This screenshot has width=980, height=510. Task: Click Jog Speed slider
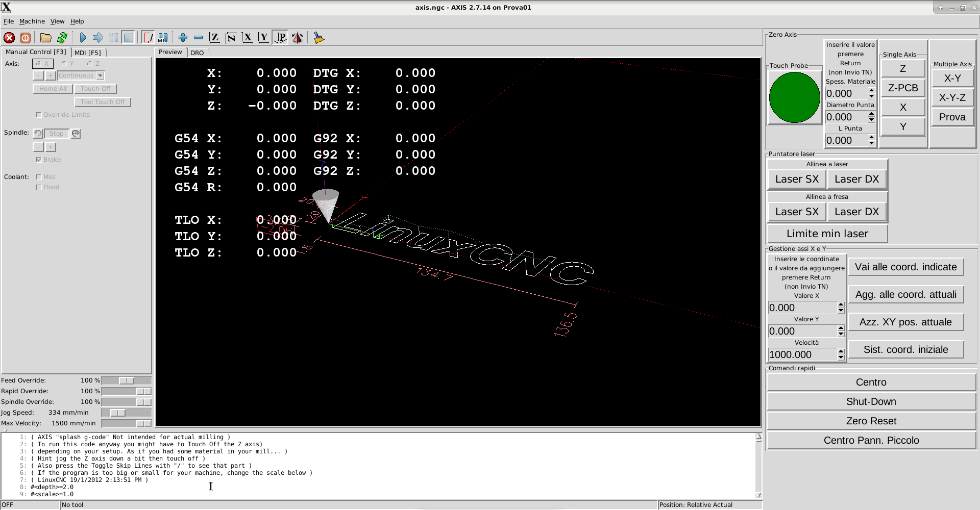pos(126,413)
